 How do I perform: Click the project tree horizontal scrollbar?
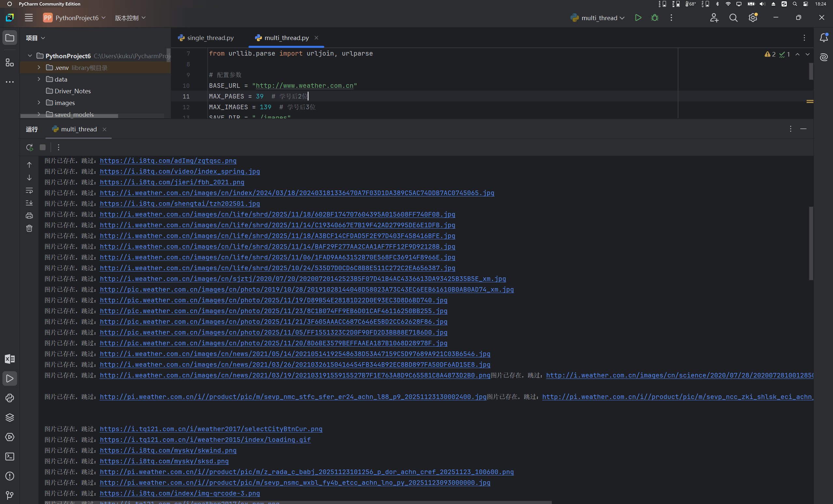(x=69, y=116)
